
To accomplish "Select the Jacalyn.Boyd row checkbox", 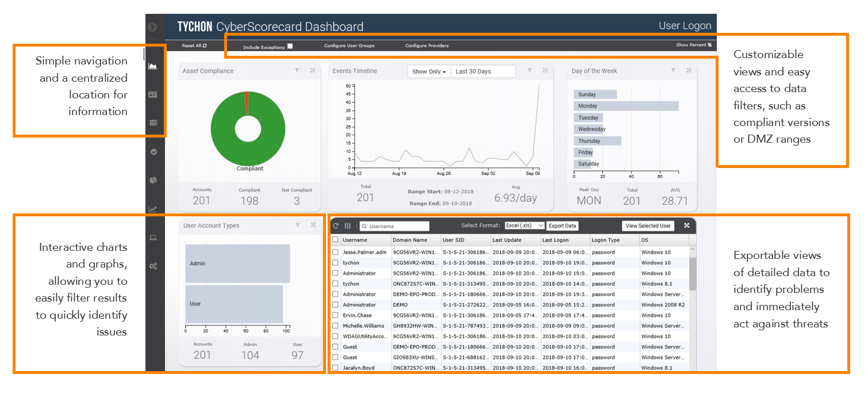I will tap(336, 368).
